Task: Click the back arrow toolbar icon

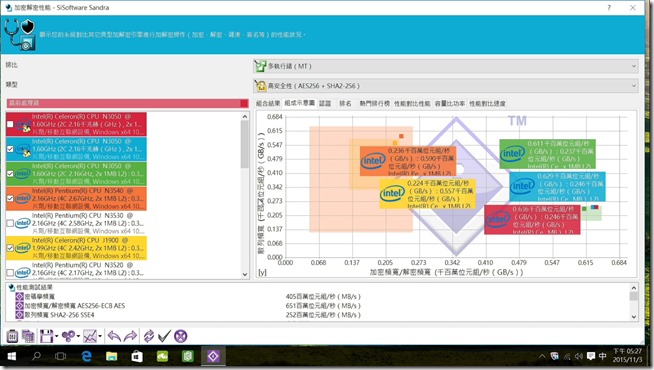Action: (114, 336)
